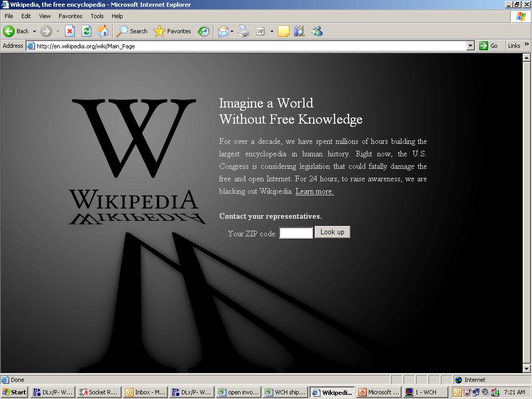Open the View menu
The image size is (532, 399).
[x=45, y=16]
